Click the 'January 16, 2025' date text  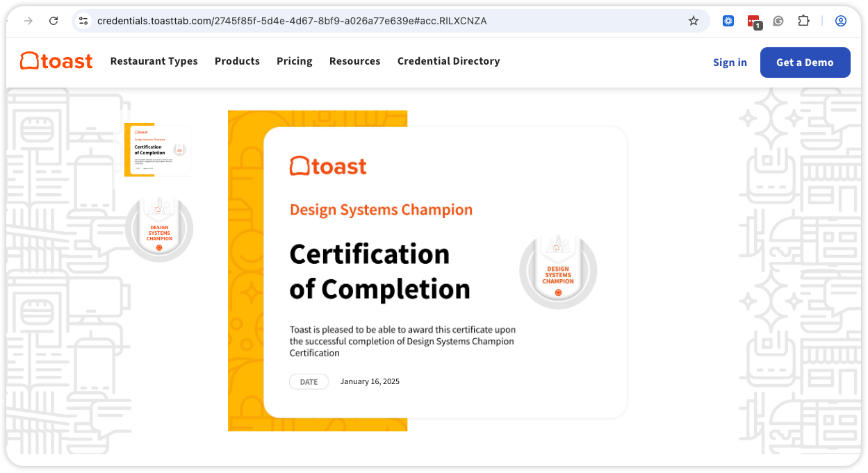370,381
